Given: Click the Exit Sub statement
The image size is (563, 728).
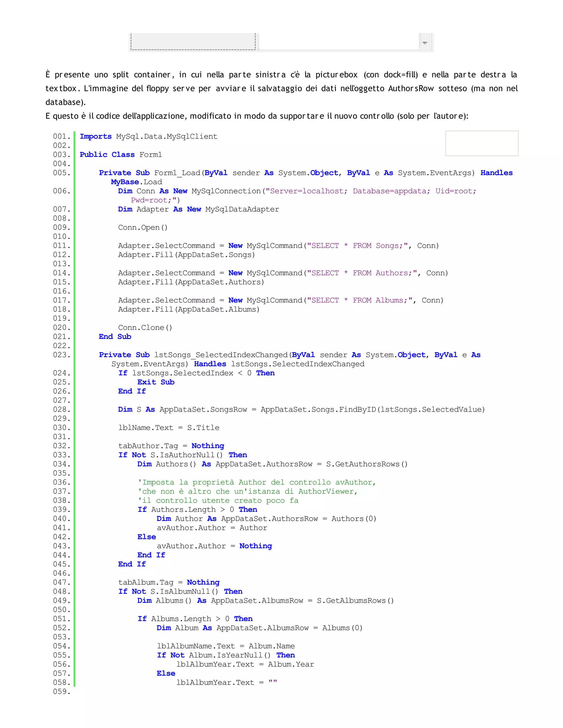Looking at the screenshot, I should [x=156, y=382].
